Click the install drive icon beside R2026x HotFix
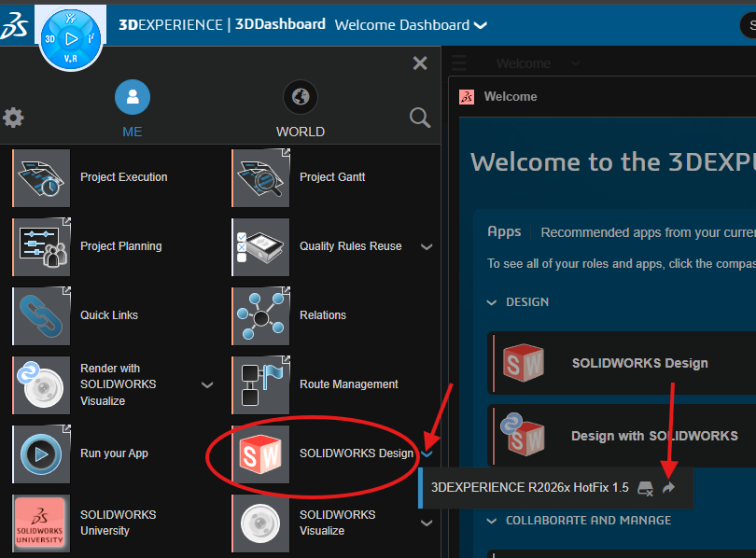The height and width of the screenshot is (558, 756). 645,488
